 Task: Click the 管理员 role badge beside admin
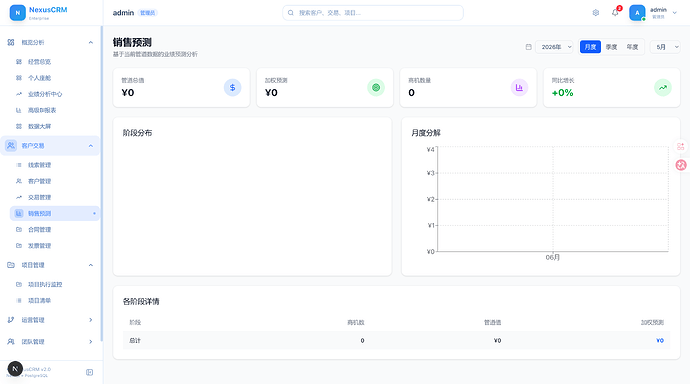tap(148, 13)
